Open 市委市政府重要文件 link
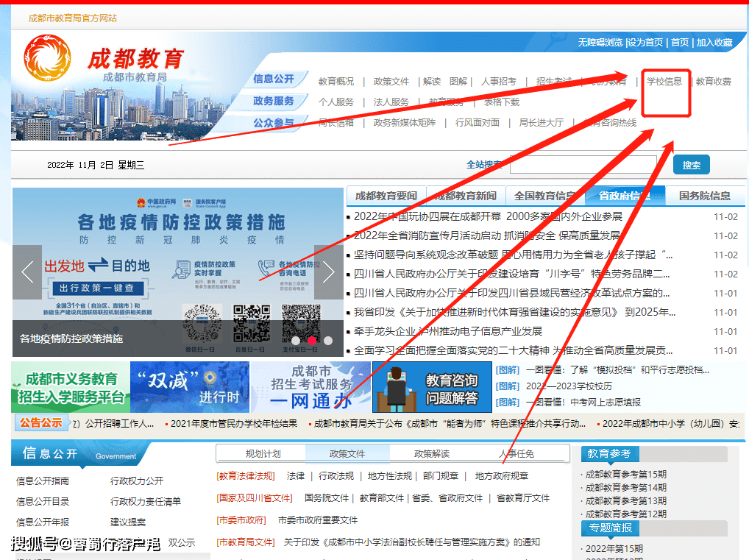This screenshot has height=560, width=749. [318, 520]
